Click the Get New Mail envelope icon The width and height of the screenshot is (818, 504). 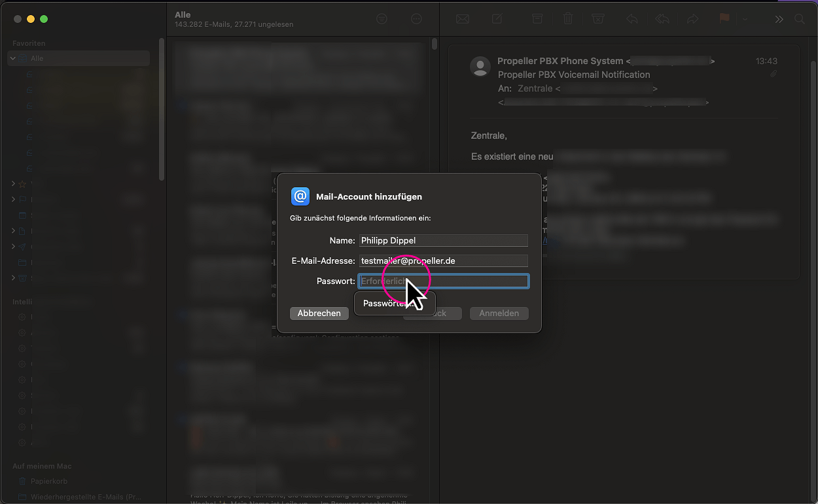pos(463,19)
